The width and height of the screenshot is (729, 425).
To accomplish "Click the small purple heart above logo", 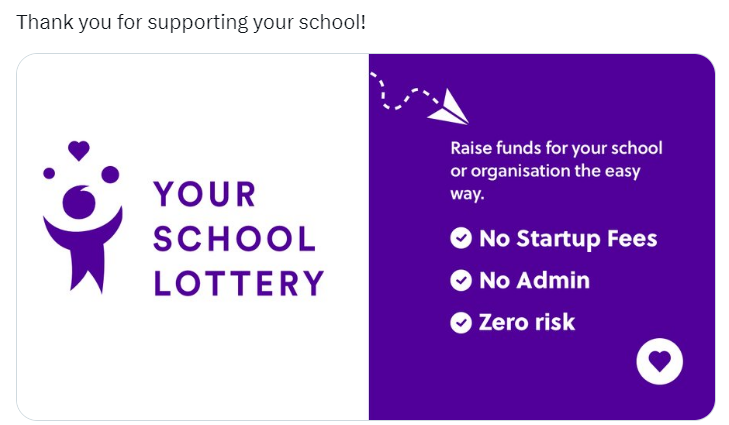I will (79, 151).
